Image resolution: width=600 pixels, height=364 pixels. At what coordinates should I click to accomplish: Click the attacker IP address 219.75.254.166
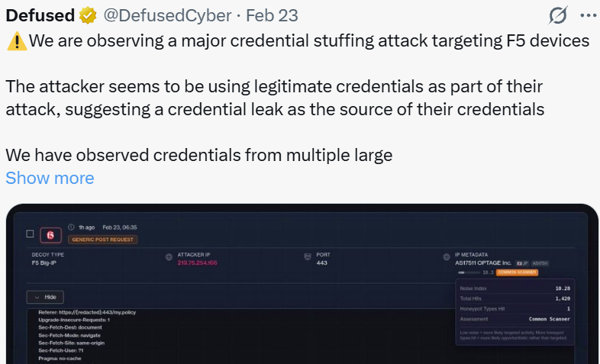click(197, 263)
